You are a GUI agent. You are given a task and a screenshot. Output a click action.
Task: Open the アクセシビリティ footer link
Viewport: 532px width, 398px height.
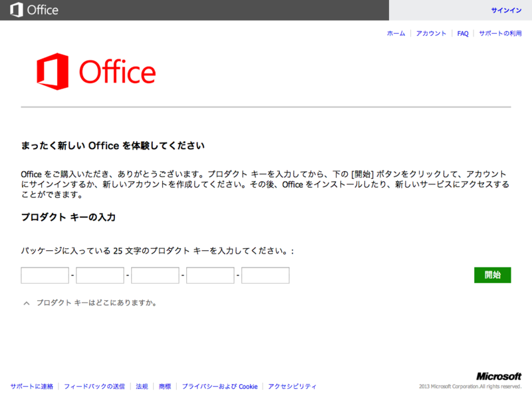pyautogui.click(x=292, y=386)
